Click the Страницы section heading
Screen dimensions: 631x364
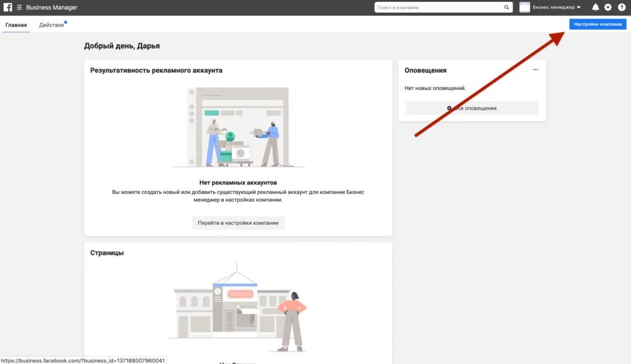tap(107, 253)
